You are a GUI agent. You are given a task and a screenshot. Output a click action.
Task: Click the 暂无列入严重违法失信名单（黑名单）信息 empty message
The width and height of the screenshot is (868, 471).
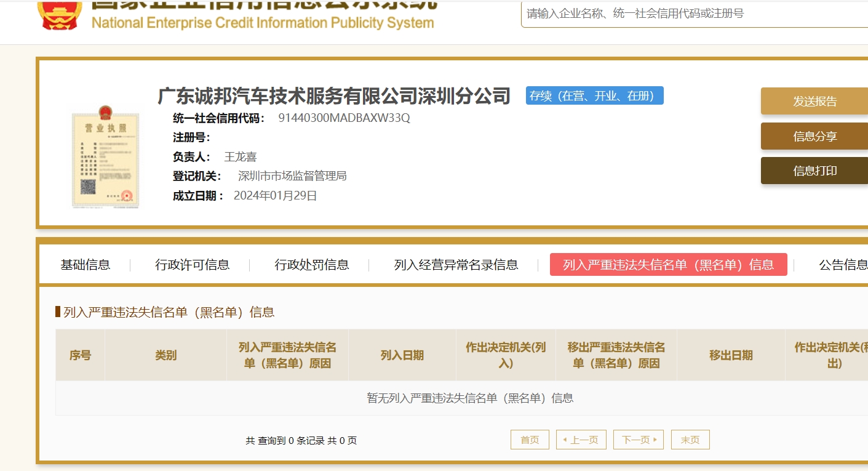click(x=471, y=398)
